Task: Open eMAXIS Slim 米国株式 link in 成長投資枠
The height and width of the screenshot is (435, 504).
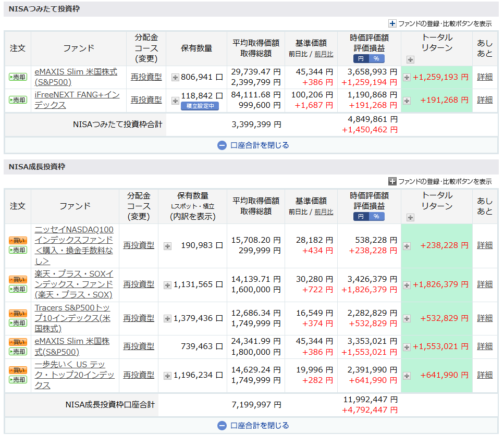Action: [x=72, y=346]
